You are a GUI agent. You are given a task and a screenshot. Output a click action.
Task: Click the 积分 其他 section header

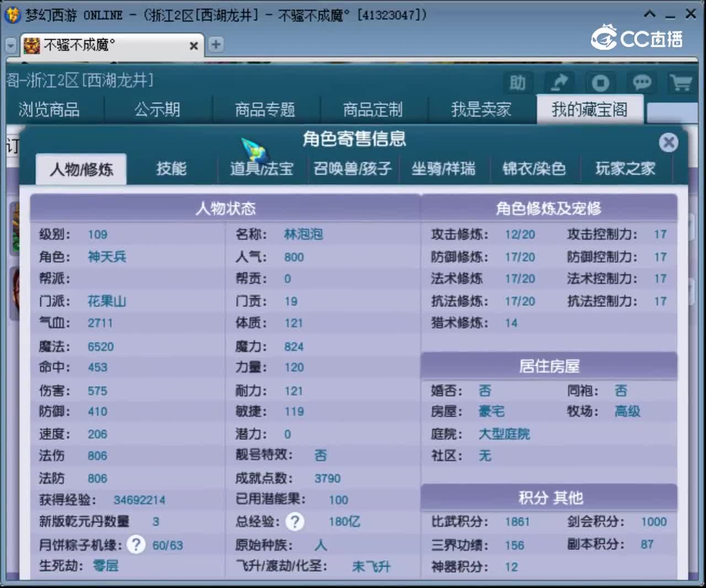click(549, 498)
